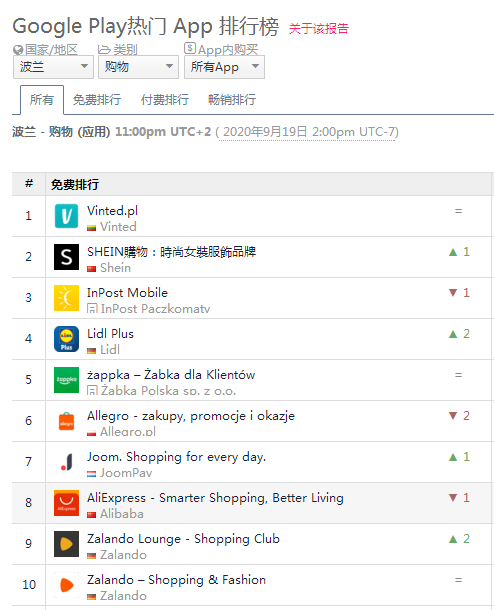Image resolution: width=494 pixels, height=610 pixels.
Task: Select the 畅销排行 tab
Action: (x=232, y=100)
